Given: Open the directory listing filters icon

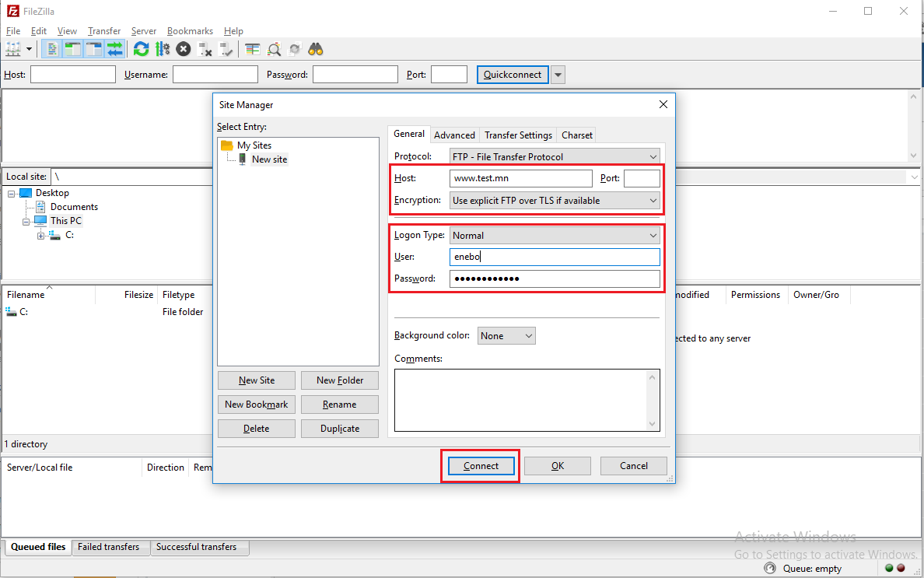Looking at the screenshot, I should point(252,50).
